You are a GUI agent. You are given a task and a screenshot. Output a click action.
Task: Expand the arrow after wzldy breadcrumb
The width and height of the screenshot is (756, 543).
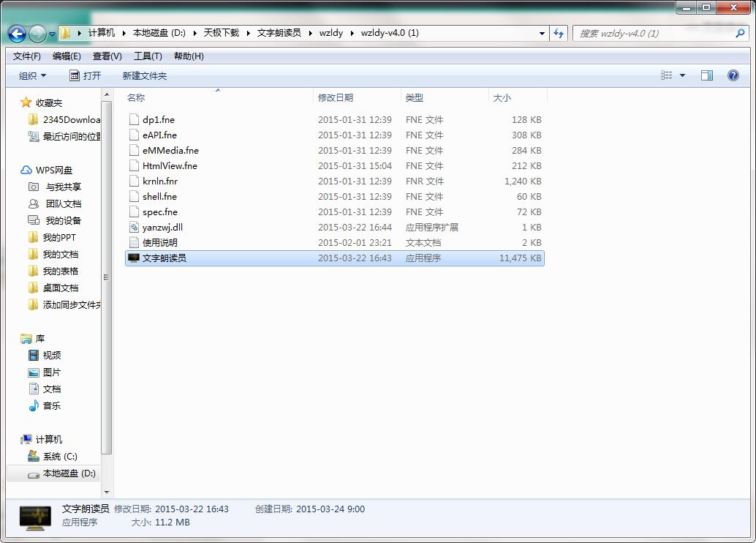(352, 33)
